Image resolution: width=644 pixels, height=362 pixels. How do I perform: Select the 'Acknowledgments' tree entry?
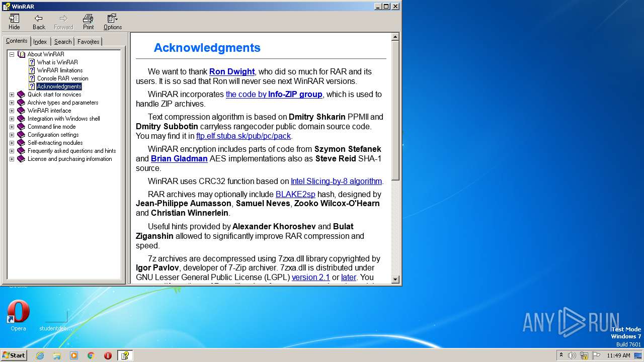click(59, 86)
